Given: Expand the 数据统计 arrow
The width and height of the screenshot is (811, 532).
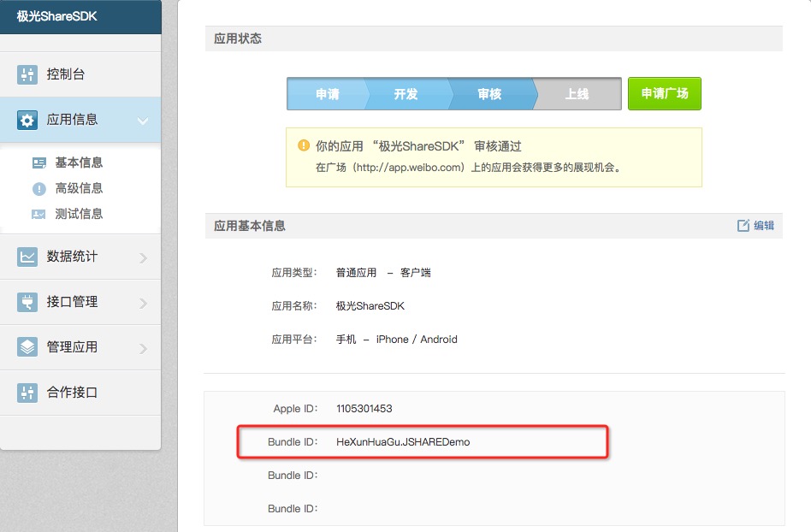Looking at the screenshot, I should (143, 257).
